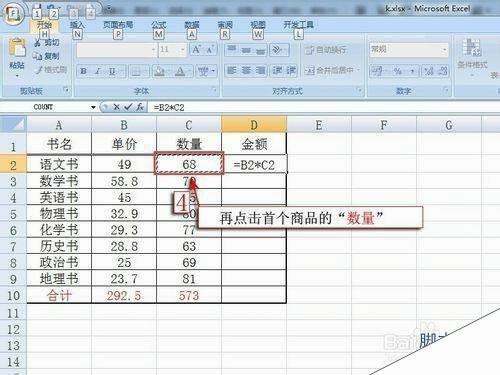Show the phonetic guide (文) button
500x375 pixels.
pos(207,71)
